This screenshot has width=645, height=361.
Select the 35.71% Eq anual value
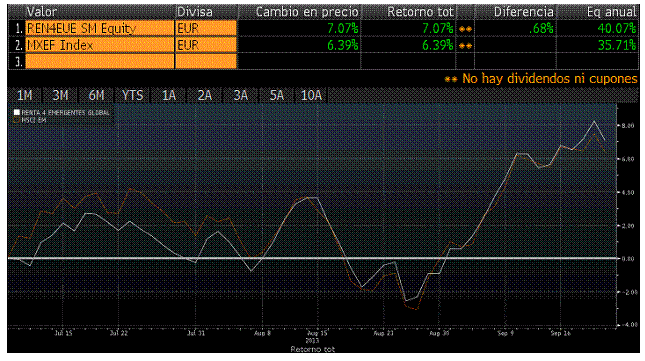click(x=617, y=45)
